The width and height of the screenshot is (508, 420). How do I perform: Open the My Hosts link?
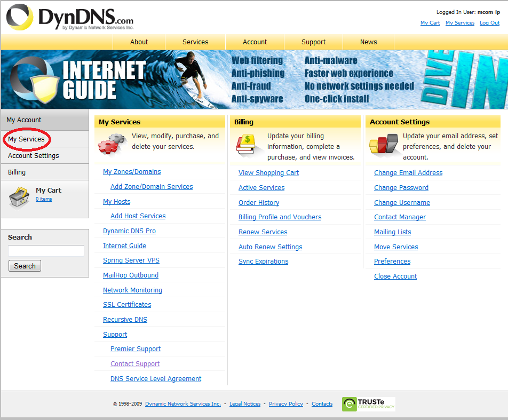pyautogui.click(x=117, y=202)
